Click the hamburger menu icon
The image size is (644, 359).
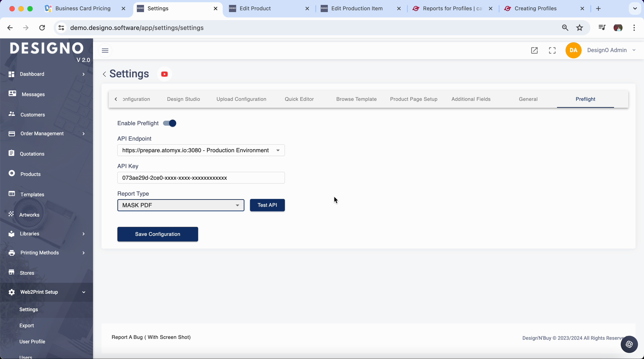(105, 51)
